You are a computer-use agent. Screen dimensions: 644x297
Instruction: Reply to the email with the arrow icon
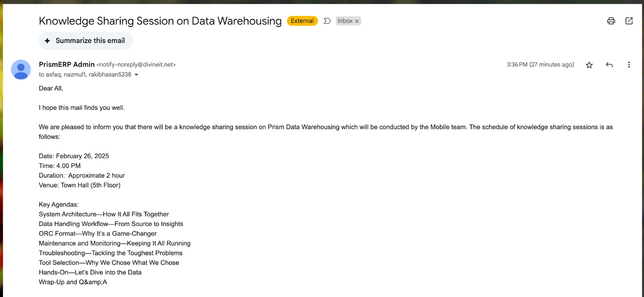click(x=609, y=65)
